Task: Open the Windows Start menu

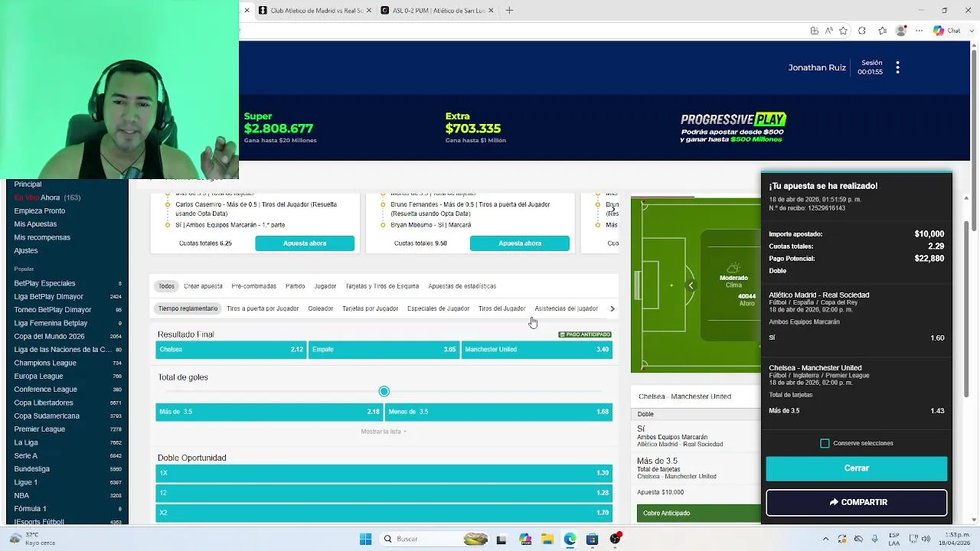Action: [365, 539]
